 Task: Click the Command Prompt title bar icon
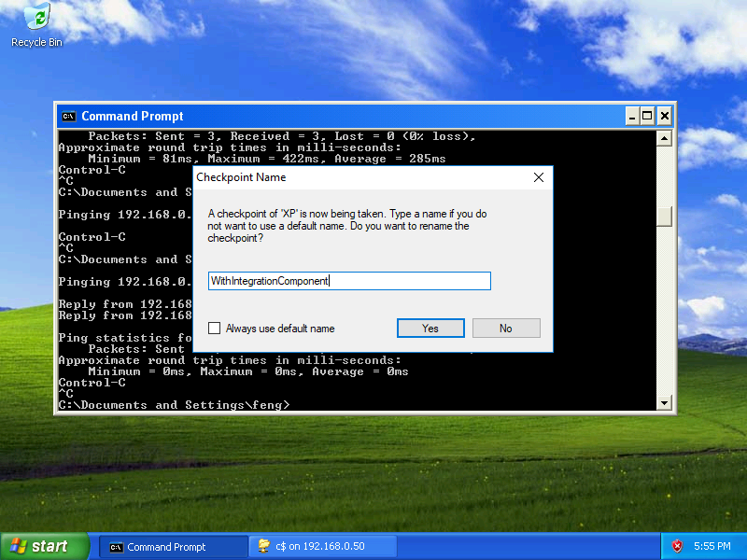click(x=68, y=116)
